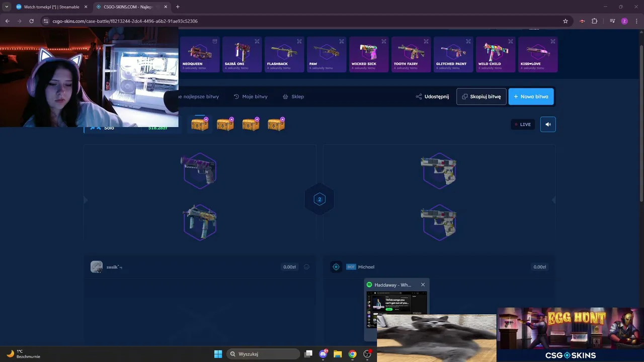
Task: Toggle battle sound with speaker button
Action: [x=548, y=124]
